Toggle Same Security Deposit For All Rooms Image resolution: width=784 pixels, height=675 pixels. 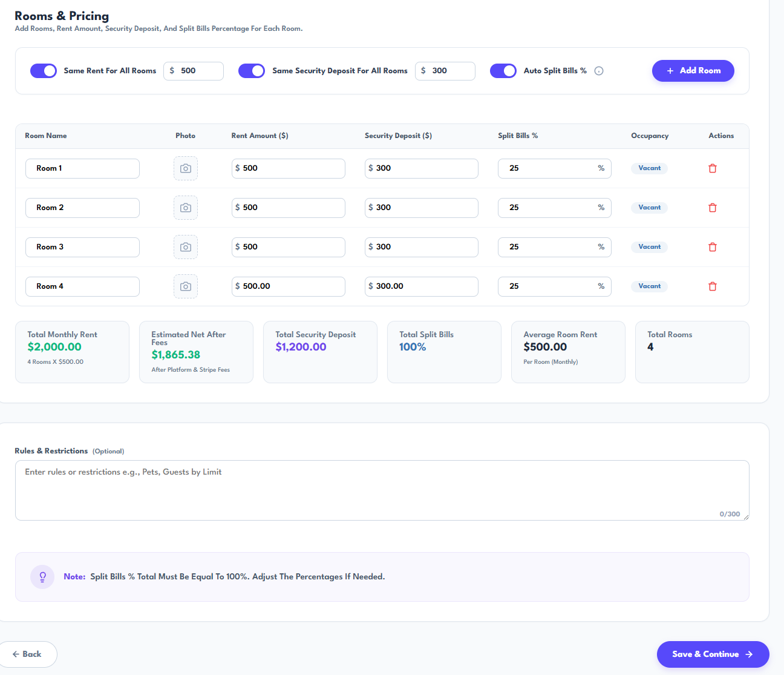click(252, 71)
